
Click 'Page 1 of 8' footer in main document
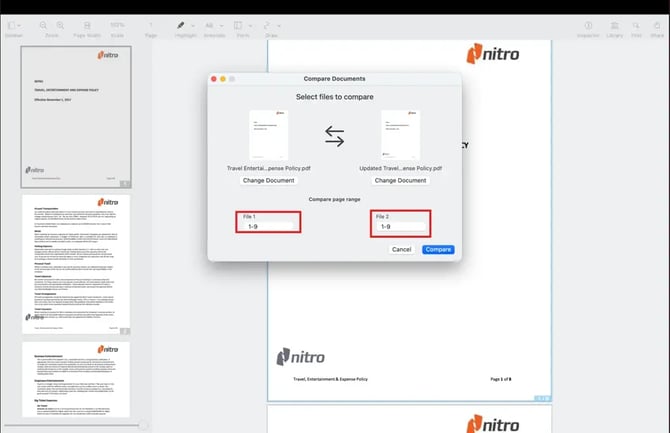pos(501,379)
